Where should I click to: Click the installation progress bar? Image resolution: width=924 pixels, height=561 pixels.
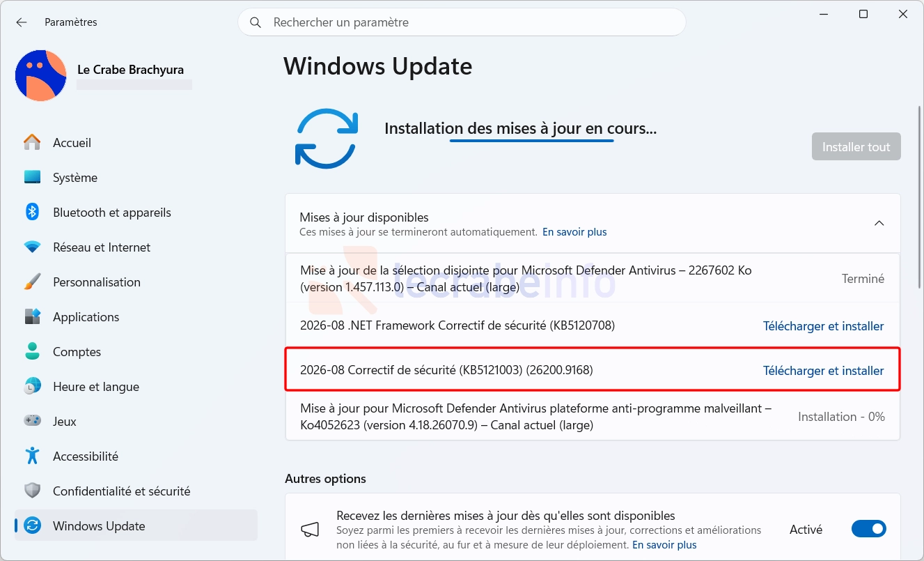point(531,141)
